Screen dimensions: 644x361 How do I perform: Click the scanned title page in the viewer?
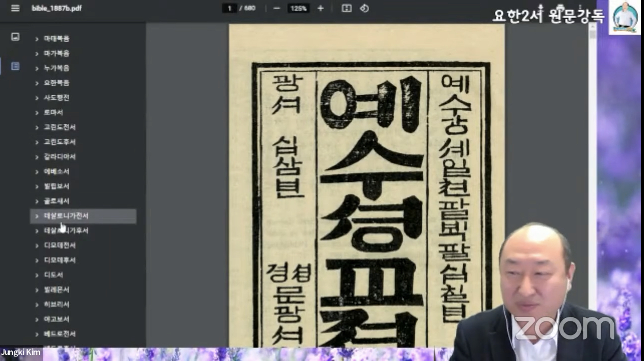point(366,185)
